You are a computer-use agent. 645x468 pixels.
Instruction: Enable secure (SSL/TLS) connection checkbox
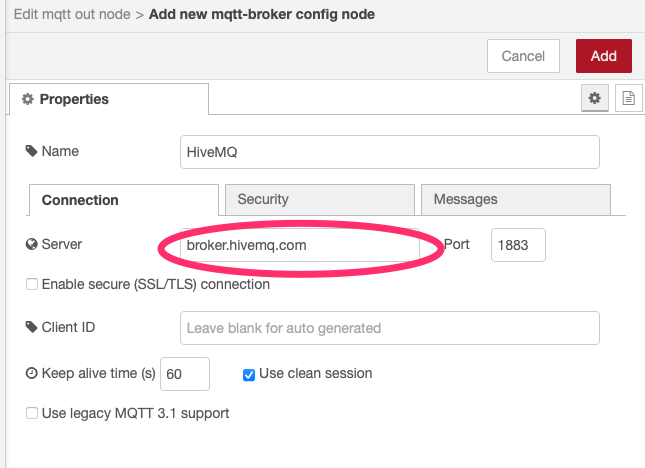click(32, 285)
